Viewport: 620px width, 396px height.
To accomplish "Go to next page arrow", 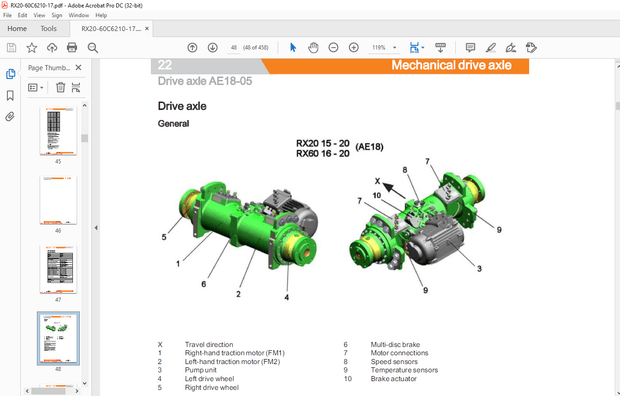I will coord(213,48).
